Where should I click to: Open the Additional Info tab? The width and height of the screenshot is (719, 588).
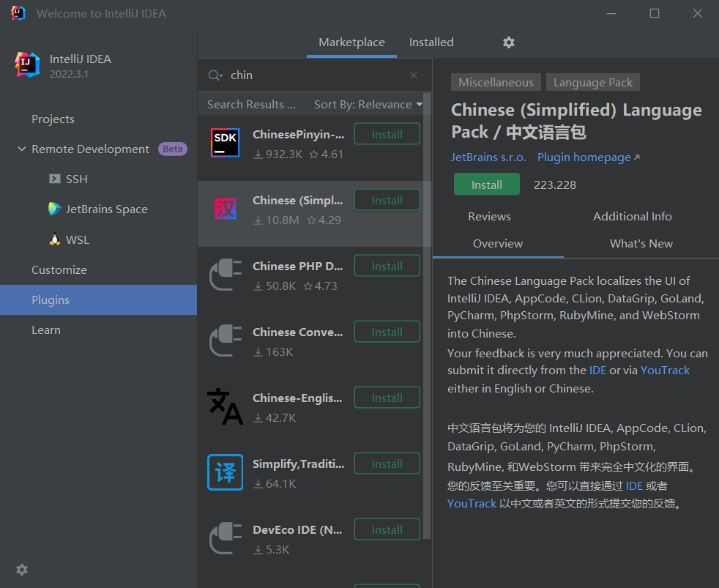(633, 217)
